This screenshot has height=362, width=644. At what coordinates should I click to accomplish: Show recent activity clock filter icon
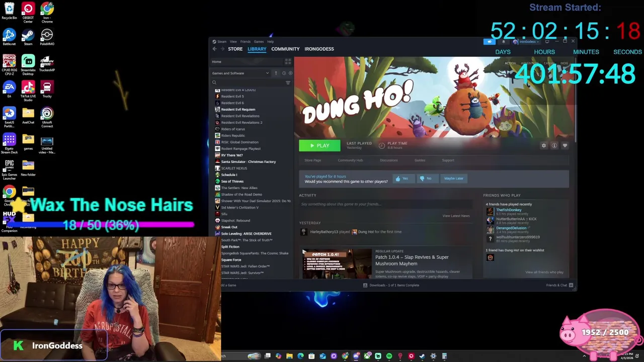284,73
